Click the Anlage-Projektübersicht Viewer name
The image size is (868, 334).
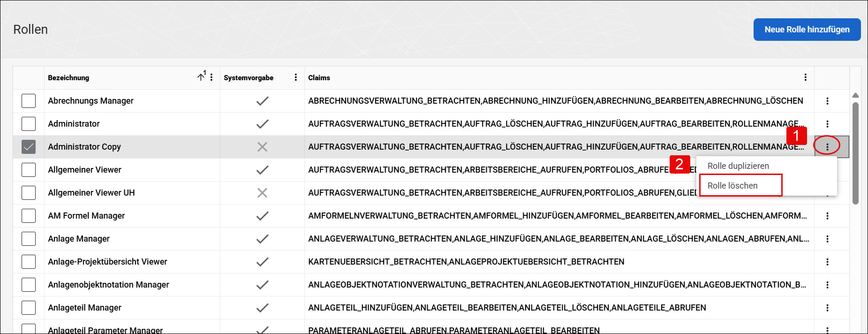coord(107,262)
